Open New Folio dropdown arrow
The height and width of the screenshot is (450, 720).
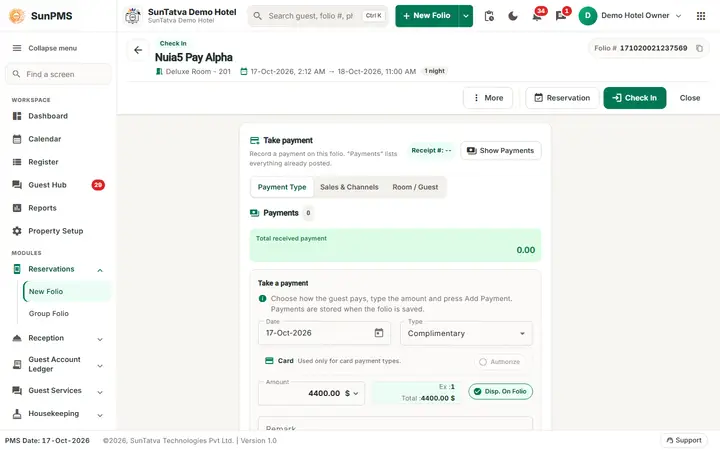466,16
